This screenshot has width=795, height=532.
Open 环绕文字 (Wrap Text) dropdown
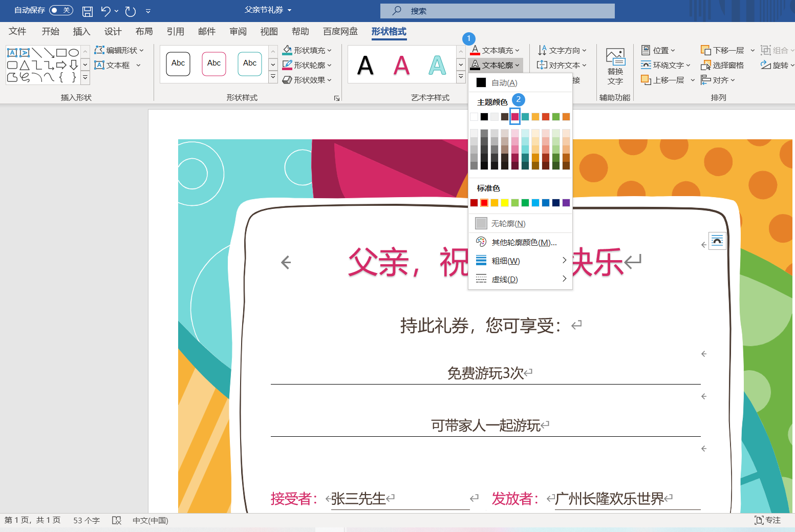(x=665, y=65)
